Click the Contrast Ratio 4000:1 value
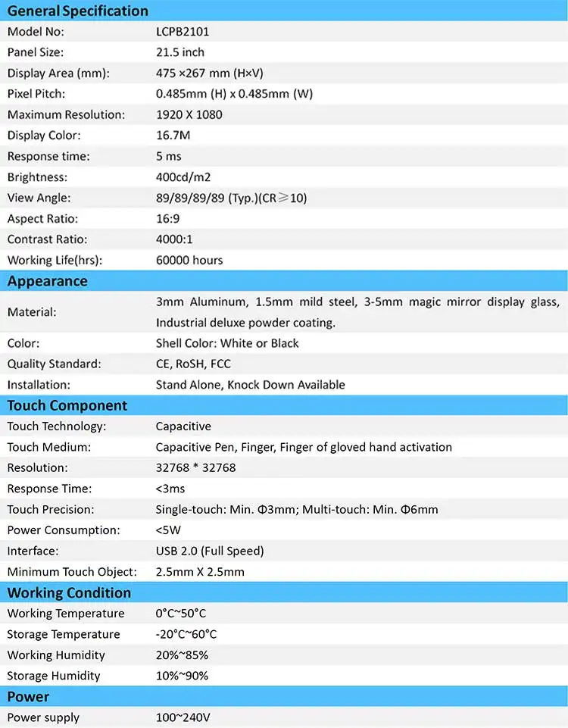The width and height of the screenshot is (568, 728). pos(174,239)
